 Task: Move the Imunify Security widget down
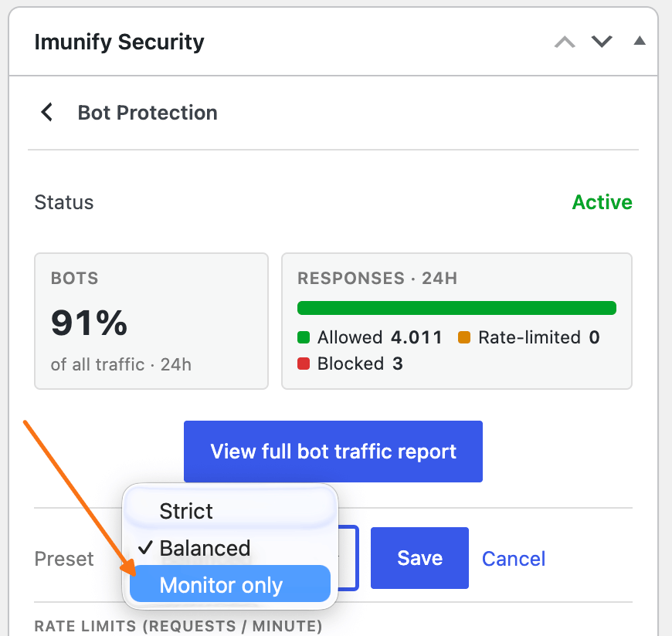pos(602,42)
